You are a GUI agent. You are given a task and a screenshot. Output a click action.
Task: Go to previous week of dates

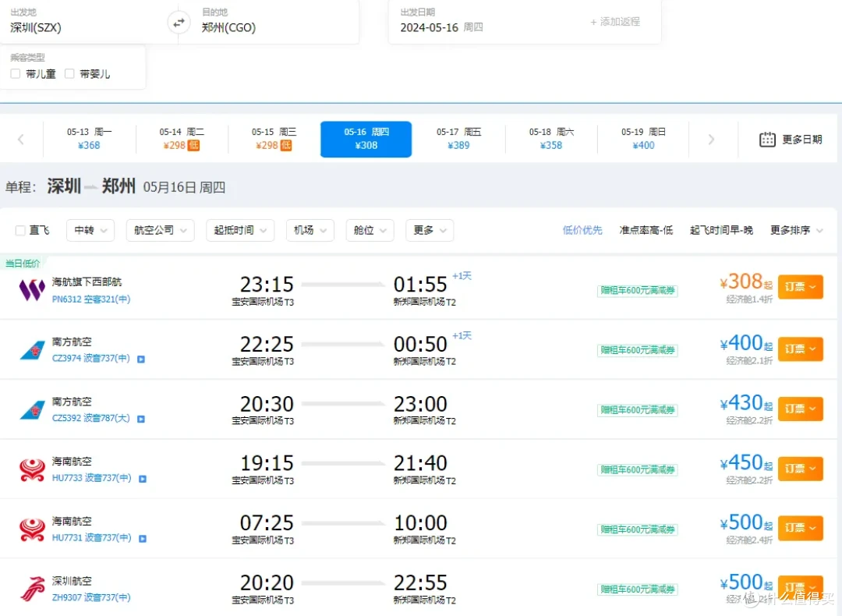21,140
